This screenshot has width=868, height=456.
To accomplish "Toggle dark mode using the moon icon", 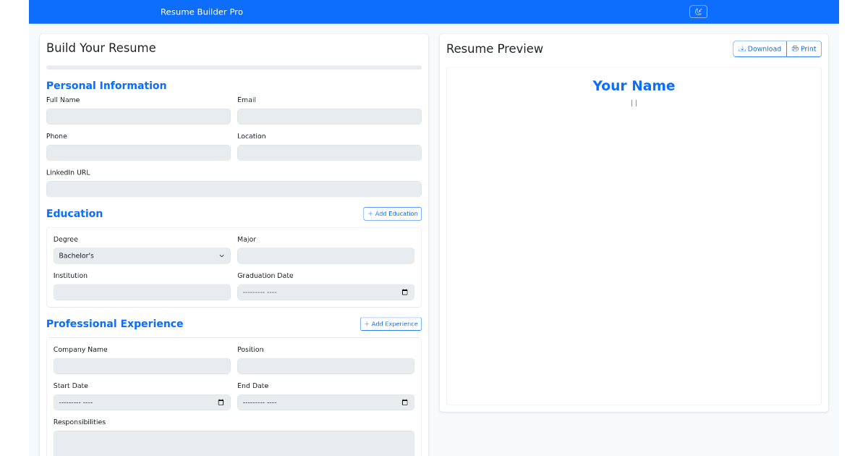I will (697, 12).
